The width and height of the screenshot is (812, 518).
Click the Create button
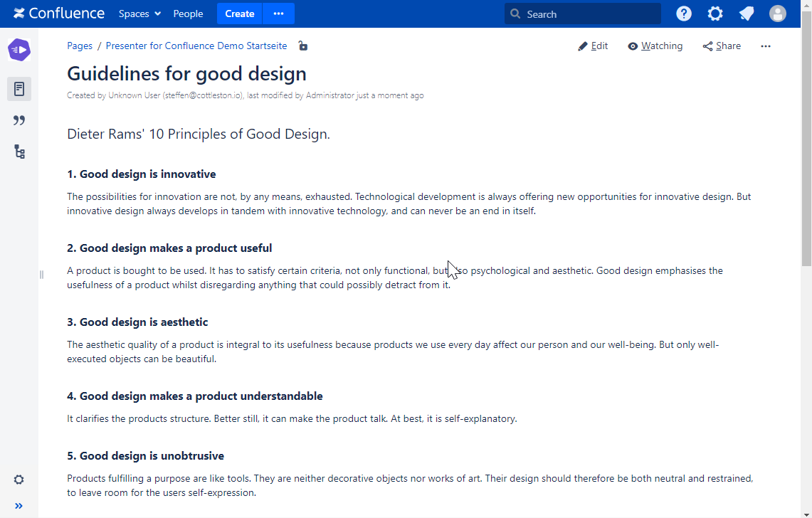coord(239,14)
